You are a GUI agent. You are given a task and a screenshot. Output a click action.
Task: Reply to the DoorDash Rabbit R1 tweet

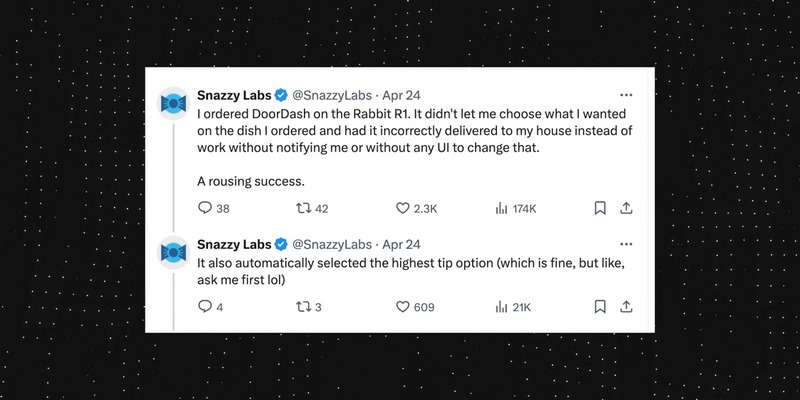click(205, 209)
